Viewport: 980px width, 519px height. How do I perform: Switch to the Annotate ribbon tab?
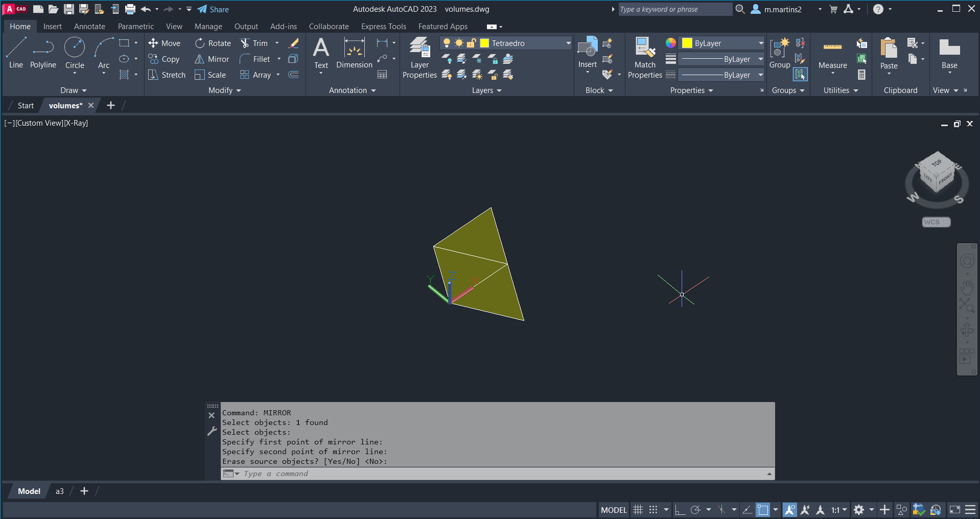[89, 27]
